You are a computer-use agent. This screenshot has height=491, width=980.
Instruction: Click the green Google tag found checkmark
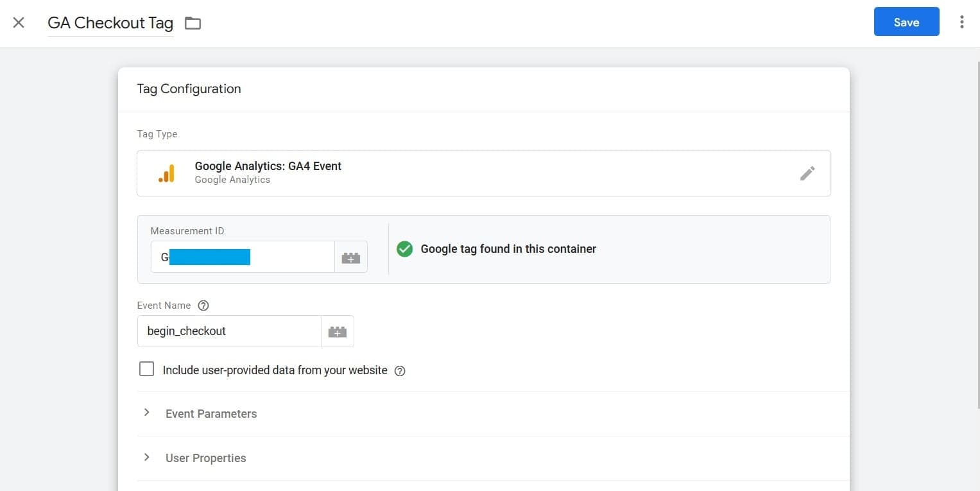pos(404,249)
